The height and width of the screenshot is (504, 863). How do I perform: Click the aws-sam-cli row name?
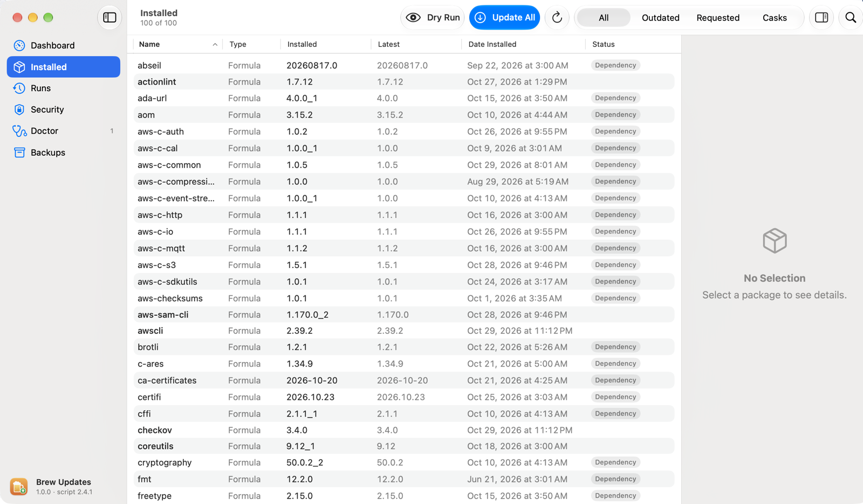coord(163,315)
